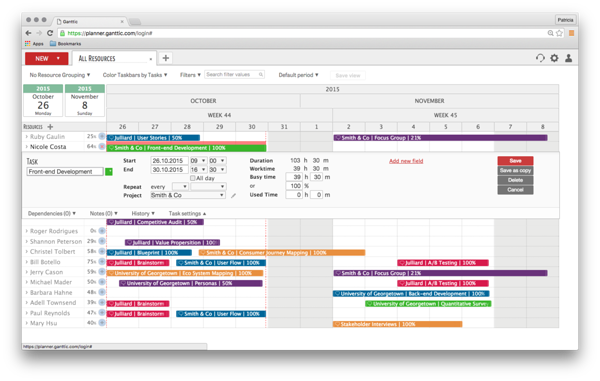Click the Add new field link
Screen dimensions: 600x381
tap(406, 161)
